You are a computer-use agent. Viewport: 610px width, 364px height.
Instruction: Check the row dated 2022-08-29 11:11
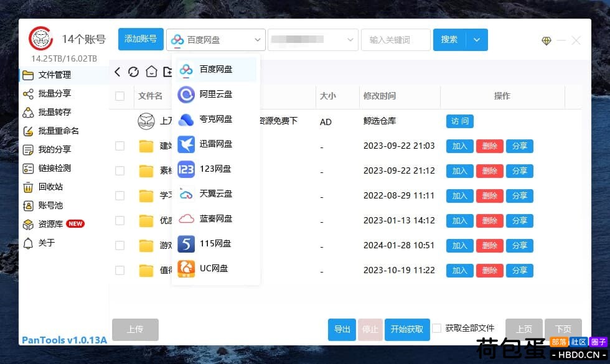point(120,195)
